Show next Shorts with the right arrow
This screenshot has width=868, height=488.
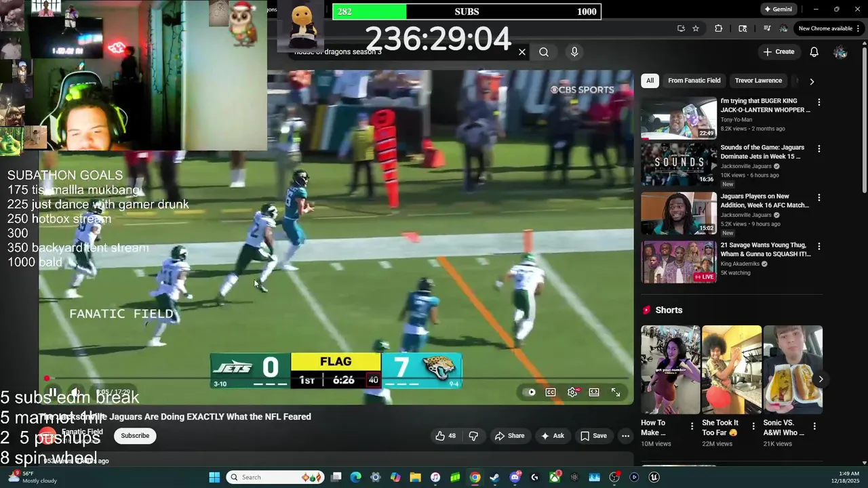point(821,379)
